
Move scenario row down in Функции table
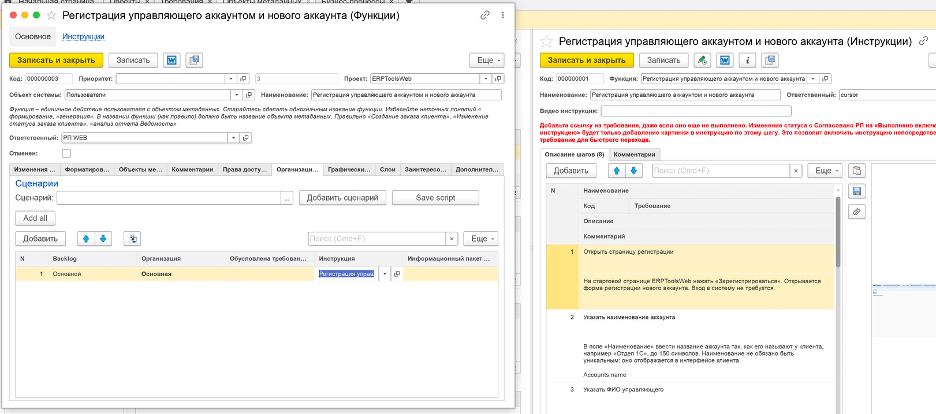click(x=103, y=239)
